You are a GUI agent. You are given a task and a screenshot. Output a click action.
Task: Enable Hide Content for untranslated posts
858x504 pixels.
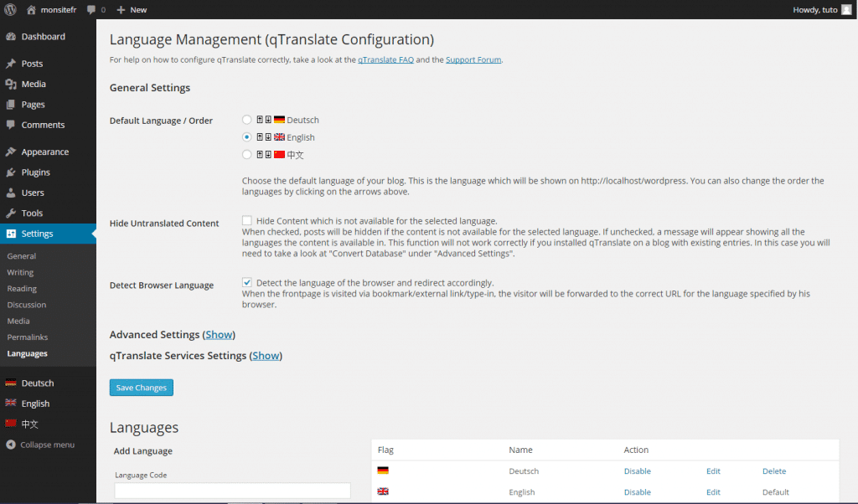point(247,220)
